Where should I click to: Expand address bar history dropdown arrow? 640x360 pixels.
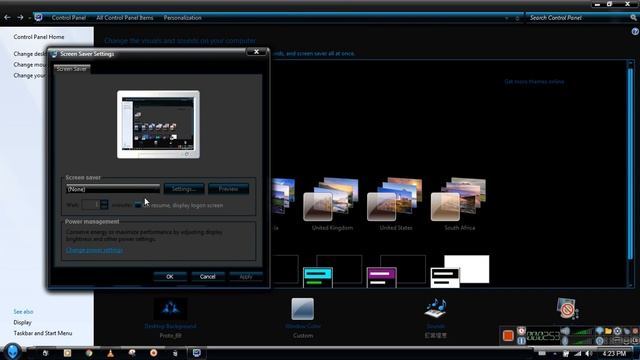pos(507,18)
